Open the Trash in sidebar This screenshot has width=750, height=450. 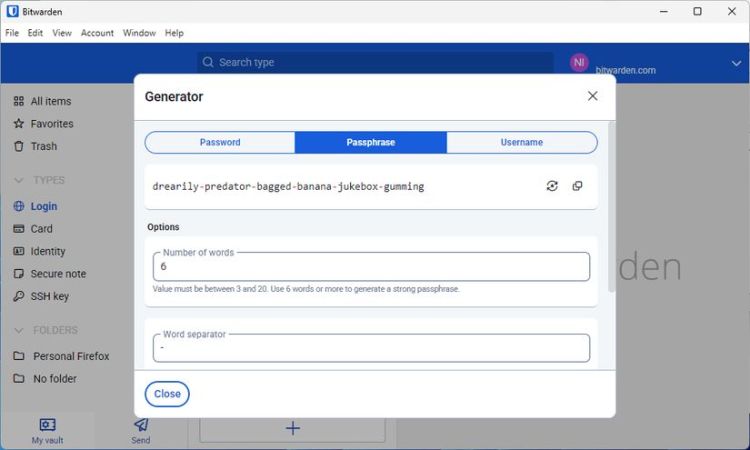point(44,146)
